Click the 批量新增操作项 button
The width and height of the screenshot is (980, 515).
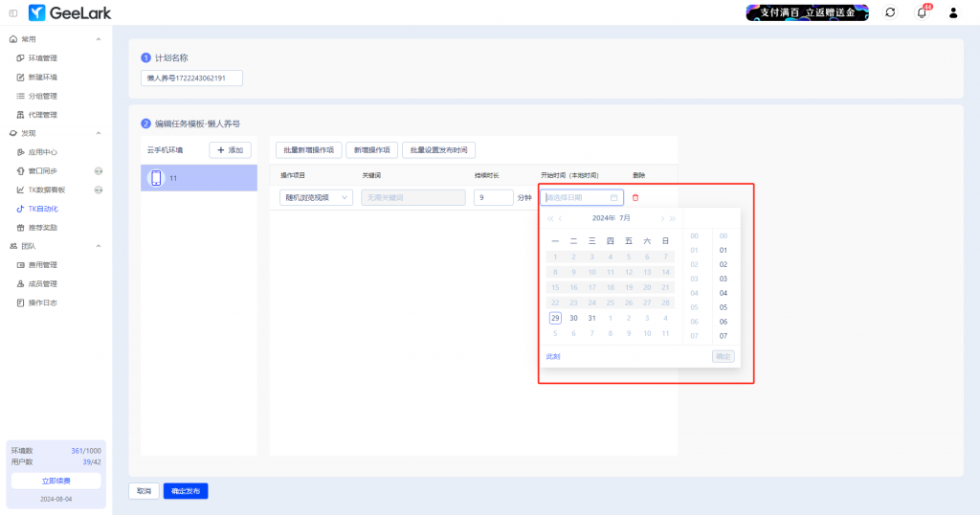point(308,150)
